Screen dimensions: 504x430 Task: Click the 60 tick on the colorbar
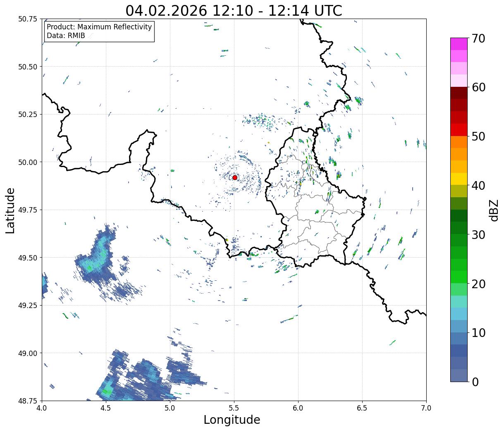pyautogui.click(x=478, y=87)
